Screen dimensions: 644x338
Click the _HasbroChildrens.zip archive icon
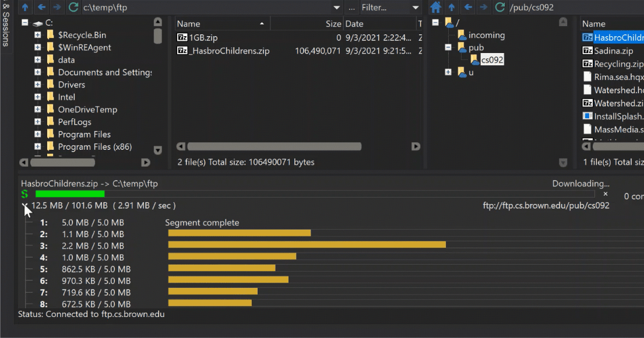182,51
